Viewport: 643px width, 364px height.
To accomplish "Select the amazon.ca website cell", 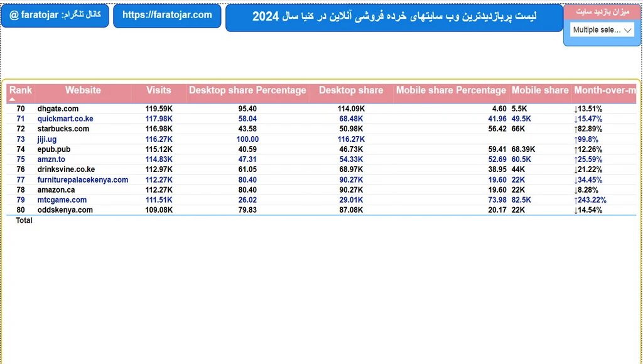I will 56,190.
